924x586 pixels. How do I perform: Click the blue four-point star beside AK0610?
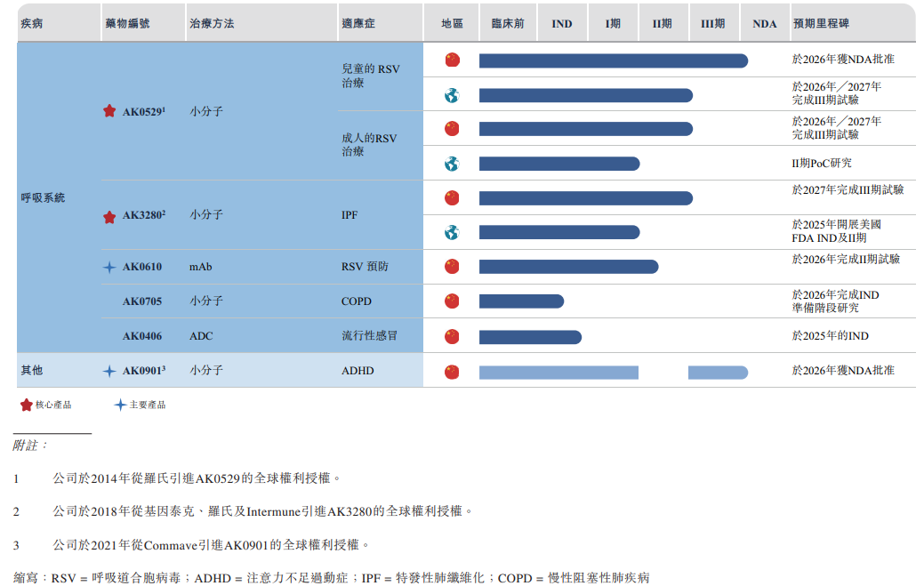pos(109,268)
